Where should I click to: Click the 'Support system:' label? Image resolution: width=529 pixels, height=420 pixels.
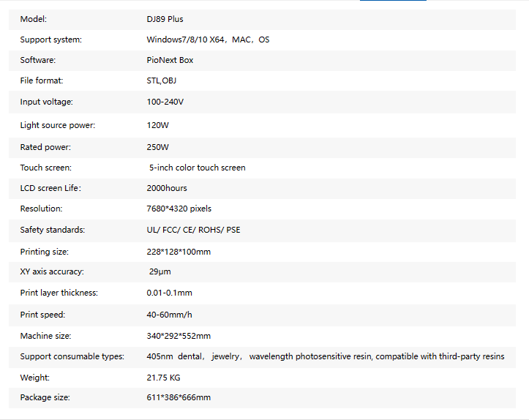(51, 40)
